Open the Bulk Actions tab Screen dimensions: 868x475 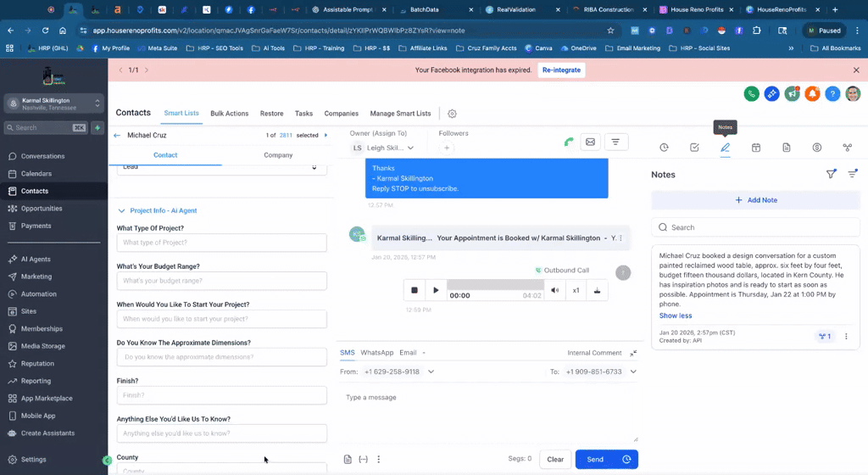(229, 114)
